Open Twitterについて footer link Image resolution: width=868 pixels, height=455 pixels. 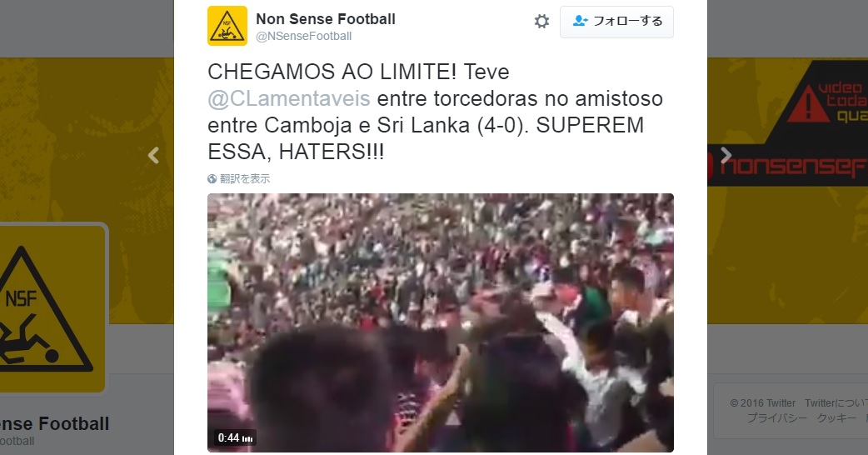(x=836, y=403)
